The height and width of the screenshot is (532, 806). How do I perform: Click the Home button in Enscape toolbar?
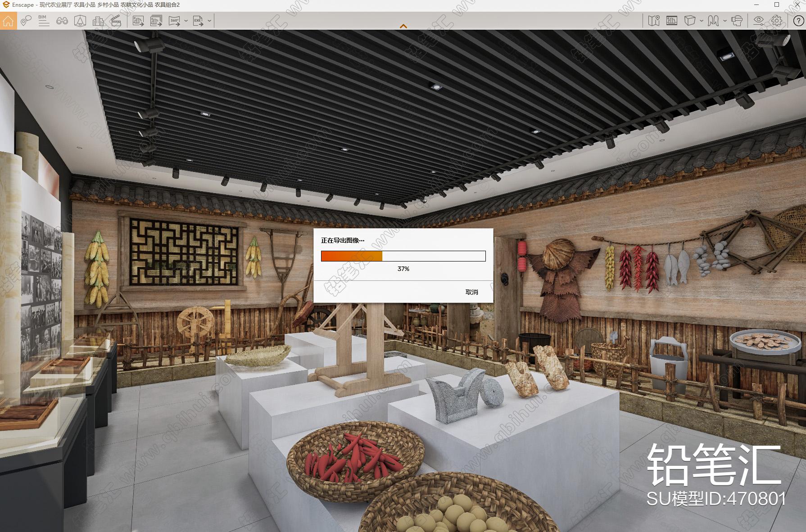click(x=8, y=21)
